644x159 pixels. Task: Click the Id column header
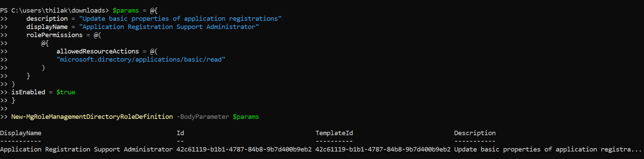[x=180, y=133]
